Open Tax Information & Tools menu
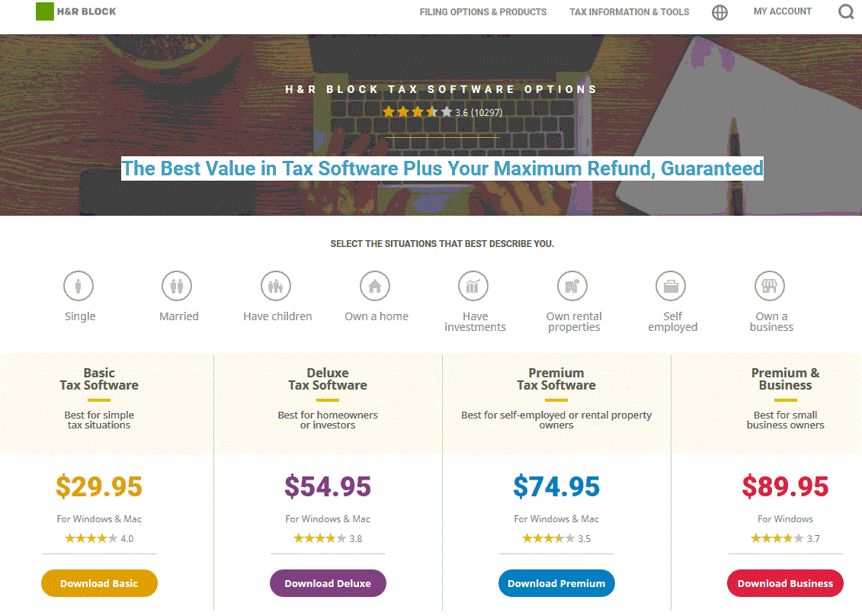The image size is (862, 616). 630,12
